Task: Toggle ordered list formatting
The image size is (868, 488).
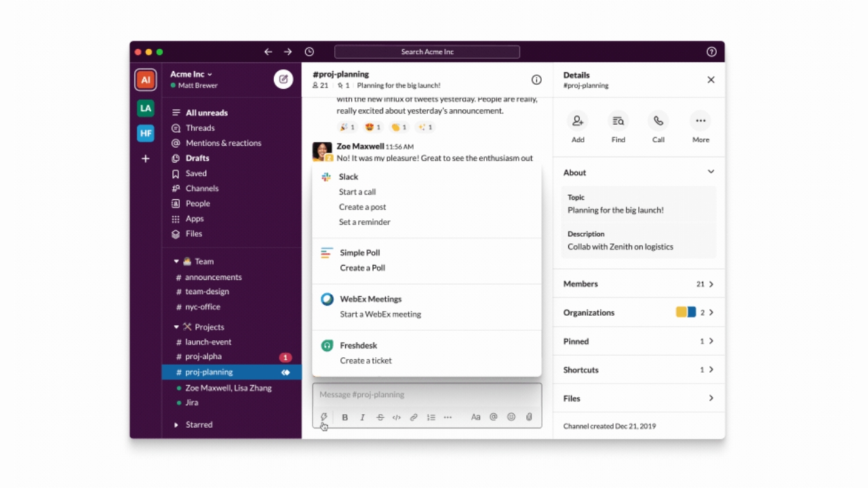Action: pyautogui.click(x=431, y=418)
